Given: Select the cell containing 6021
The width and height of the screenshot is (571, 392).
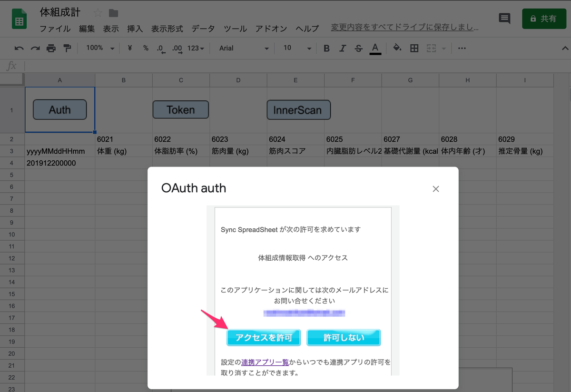Looking at the screenshot, I should 124,139.
